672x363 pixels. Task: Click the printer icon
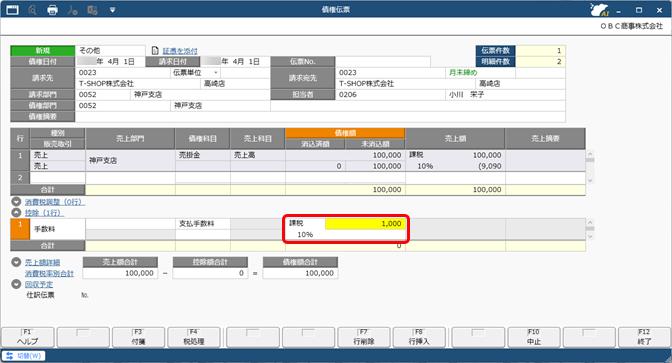click(x=52, y=9)
